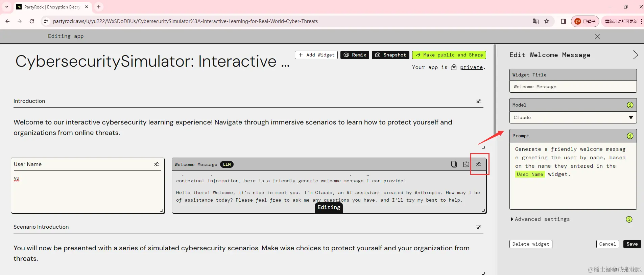
Task: Collapse the Edit Welcome Message panel
Action: 635,55
